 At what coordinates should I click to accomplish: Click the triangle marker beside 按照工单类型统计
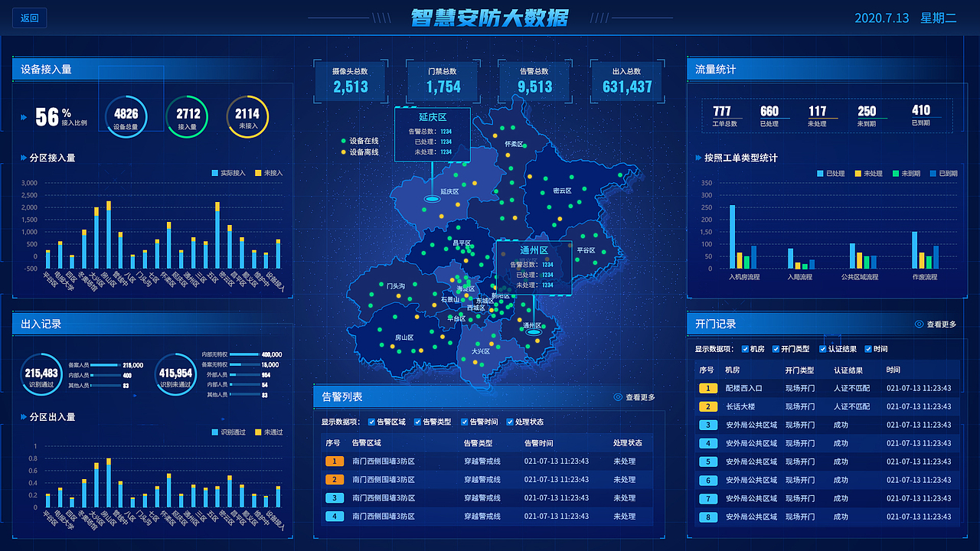[x=697, y=158]
